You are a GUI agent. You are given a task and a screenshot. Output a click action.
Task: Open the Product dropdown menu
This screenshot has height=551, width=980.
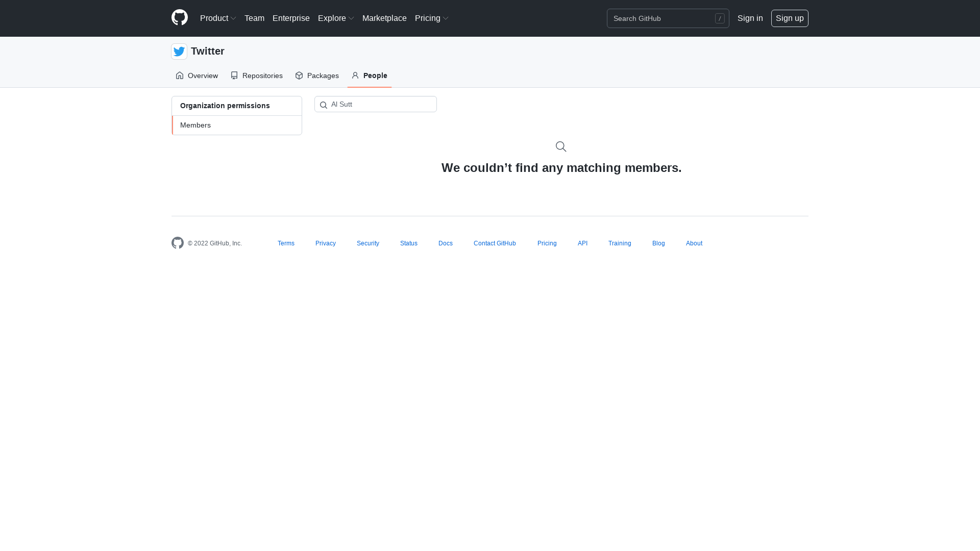click(218, 18)
